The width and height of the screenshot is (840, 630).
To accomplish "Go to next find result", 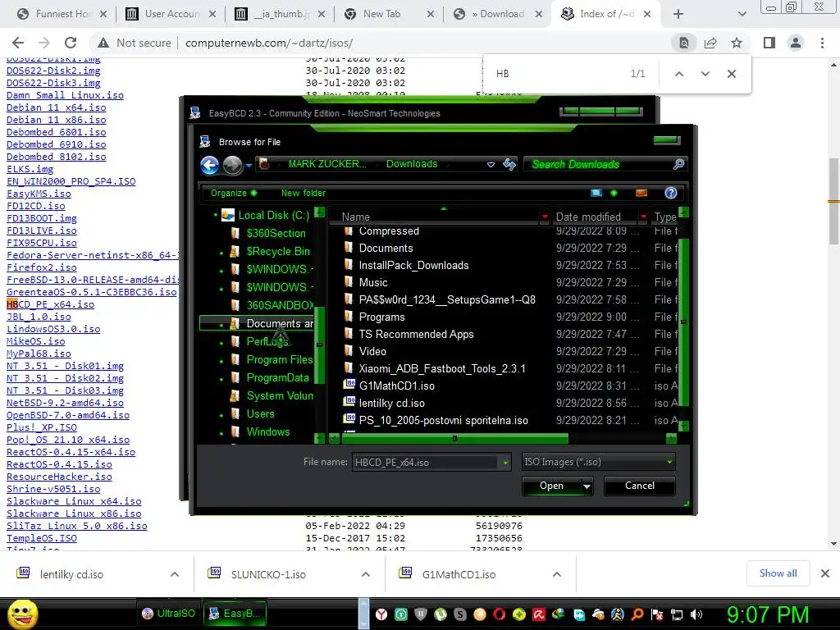I will 705,74.
